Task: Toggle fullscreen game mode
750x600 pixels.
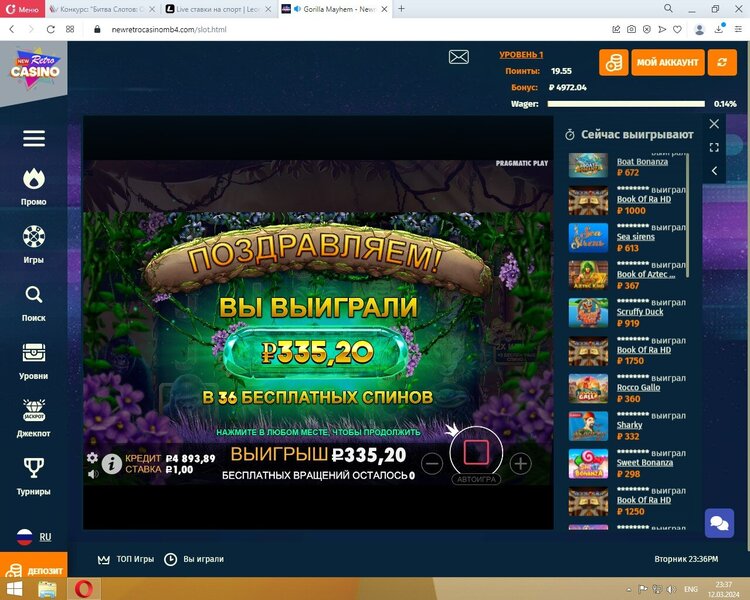Action: tap(714, 147)
